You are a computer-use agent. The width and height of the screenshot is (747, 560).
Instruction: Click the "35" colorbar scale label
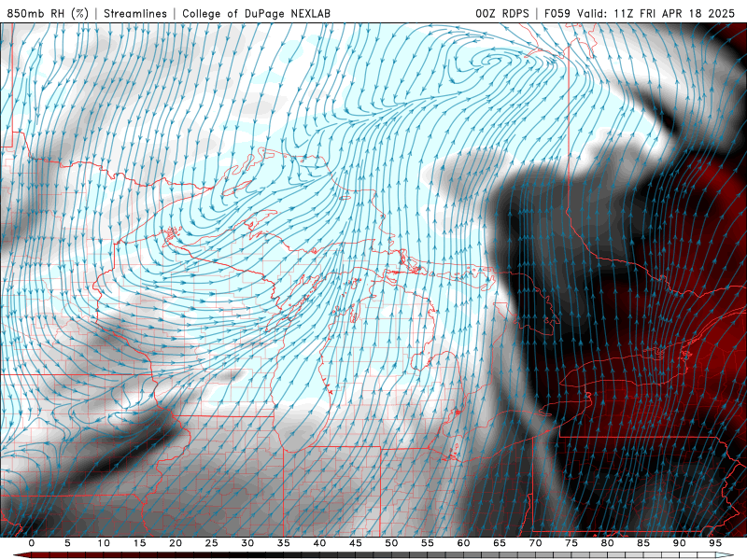tap(284, 543)
